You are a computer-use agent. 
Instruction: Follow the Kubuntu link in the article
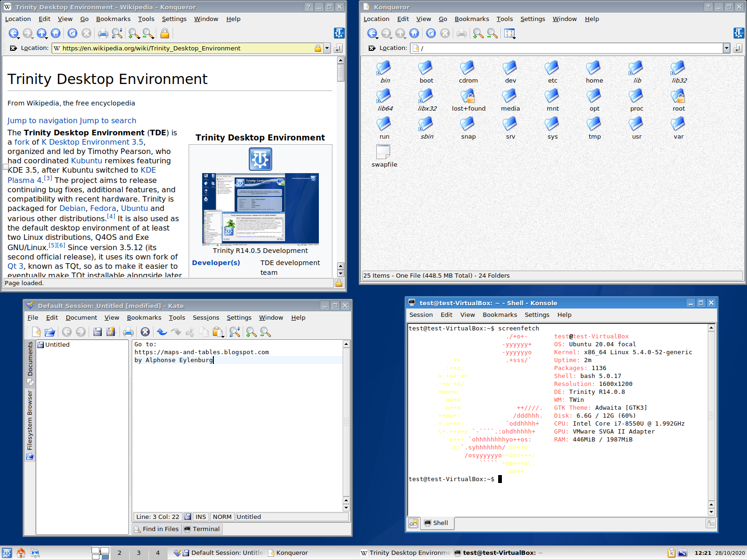pyautogui.click(x=86, y=161)
